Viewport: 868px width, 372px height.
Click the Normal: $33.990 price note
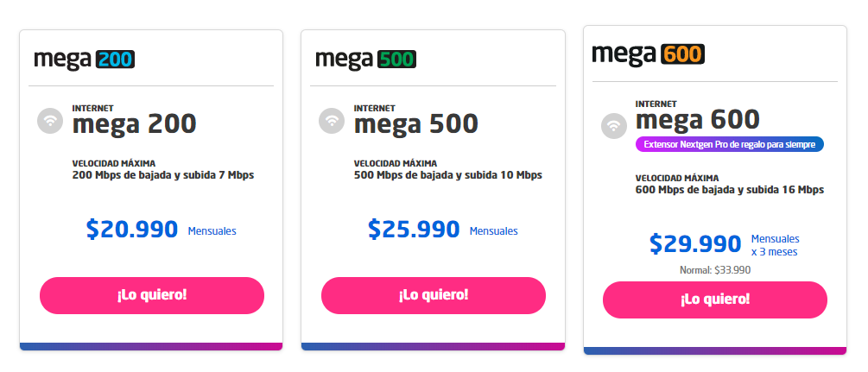coord(715,270)
